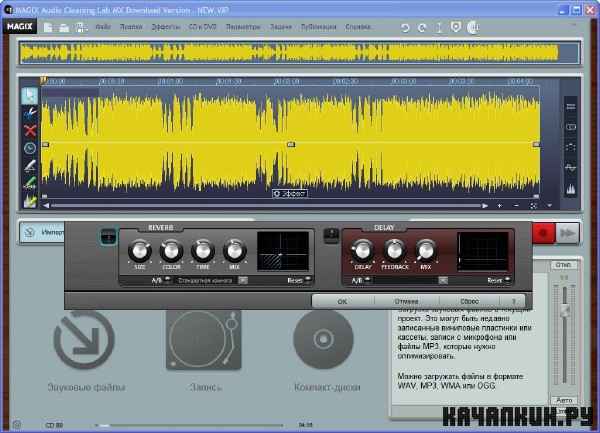Screen dimensions: 600x433
Task: Click the question mark help button
Action: pos(514,301)
